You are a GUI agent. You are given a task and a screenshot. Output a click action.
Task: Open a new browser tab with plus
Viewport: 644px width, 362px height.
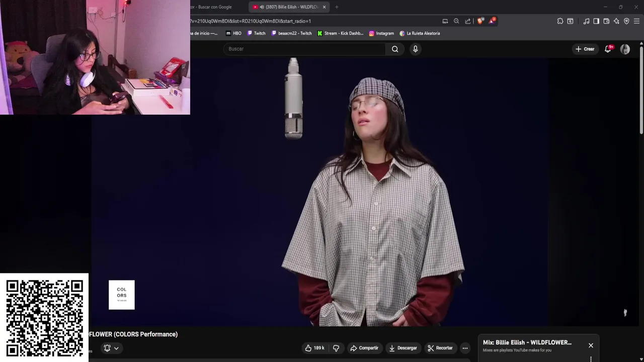337,7
